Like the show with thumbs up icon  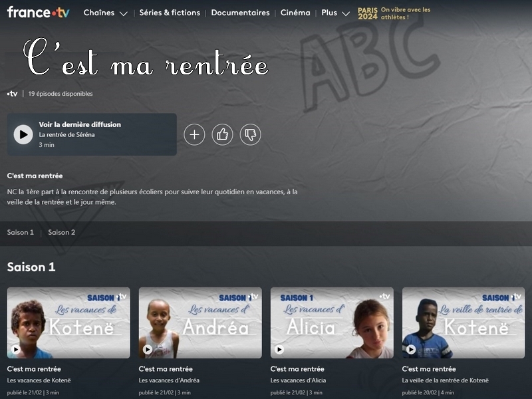pos(222,135)
